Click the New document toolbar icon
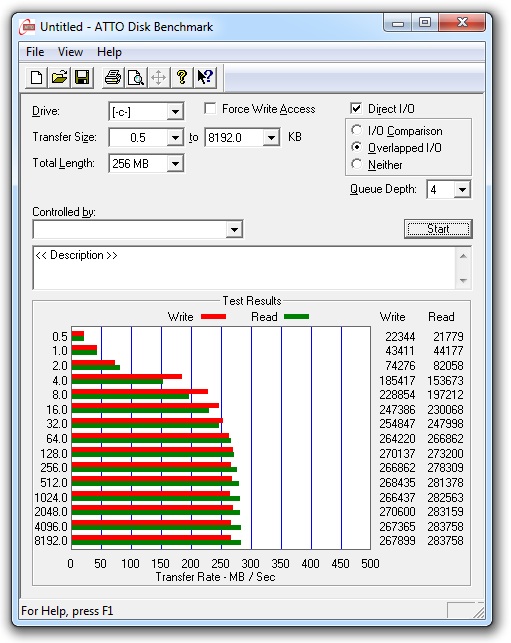Image resolution: width=511 pixels, height=643 pixels. [36, 77]
